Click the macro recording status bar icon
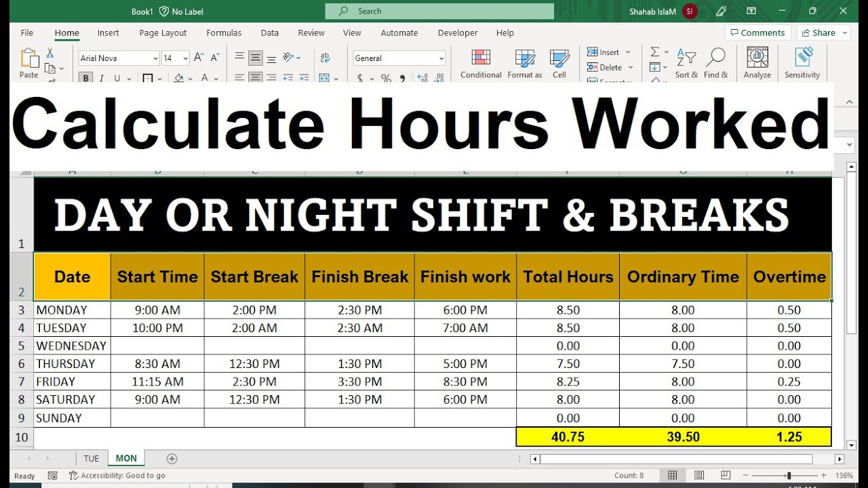 pyautogui.click(x=53, y=476)
